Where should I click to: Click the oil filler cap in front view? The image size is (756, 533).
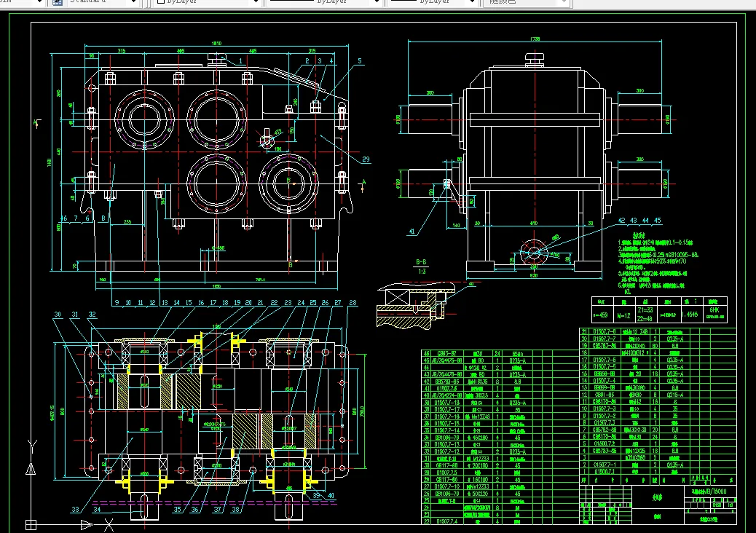(218, 59)
